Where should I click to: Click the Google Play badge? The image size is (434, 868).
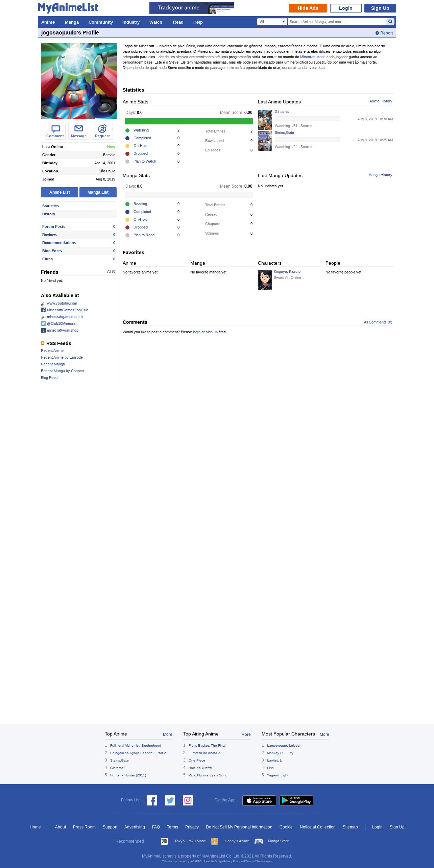(x=296, y=800)
